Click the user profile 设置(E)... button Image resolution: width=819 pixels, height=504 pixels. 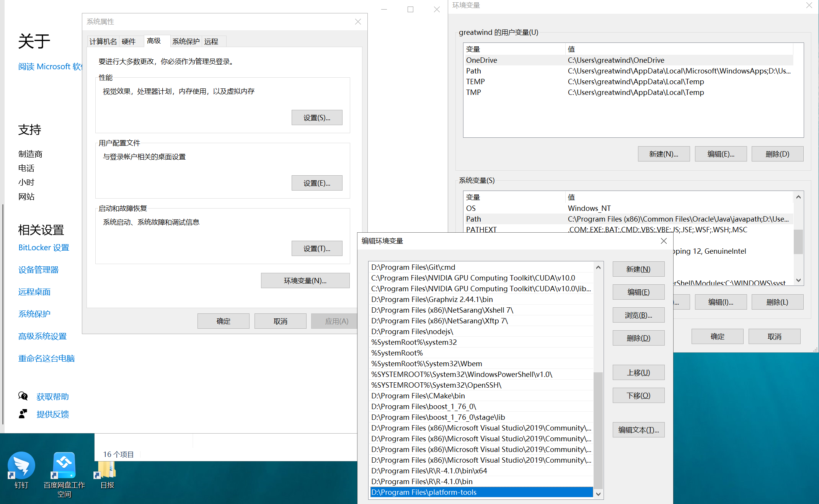point(317,183)
